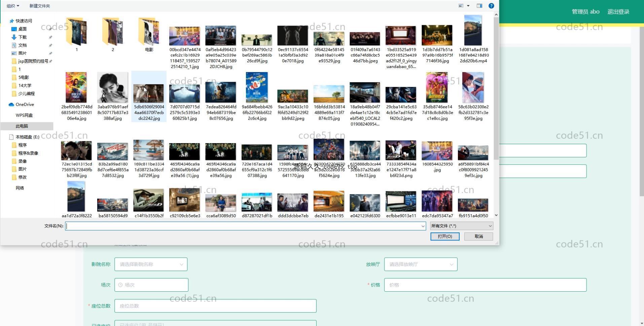Select video file 1d081a8ad158...2dd20b6.mp4
The height and width of the screenshot is (326, 644).
pyautogui.click(x=473, y=39)
